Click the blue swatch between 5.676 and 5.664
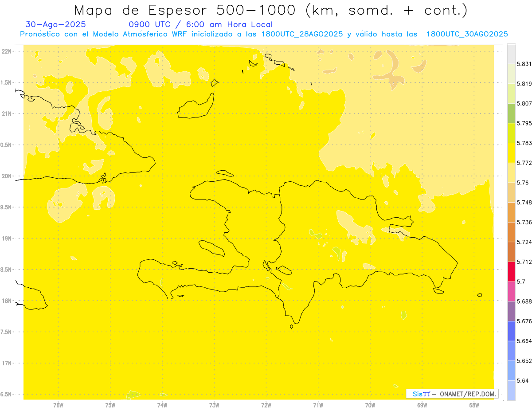The image size is (532, 411). (x=511, y=331)
